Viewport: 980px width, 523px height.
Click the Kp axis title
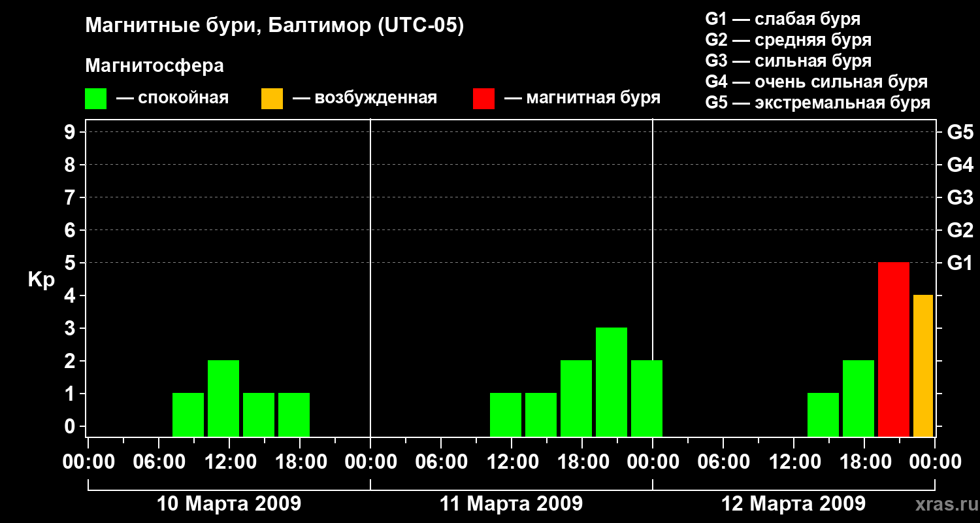[41, 280]
